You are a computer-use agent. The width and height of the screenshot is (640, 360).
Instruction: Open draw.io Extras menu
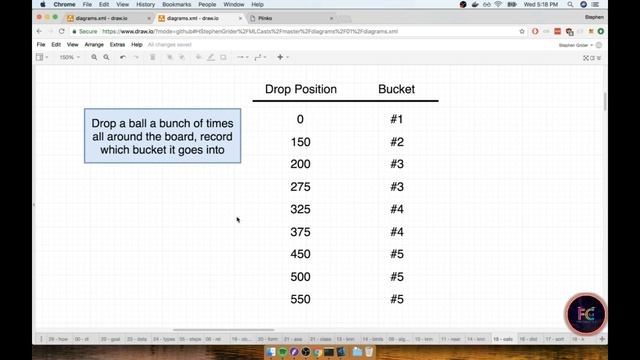(117, 44)
